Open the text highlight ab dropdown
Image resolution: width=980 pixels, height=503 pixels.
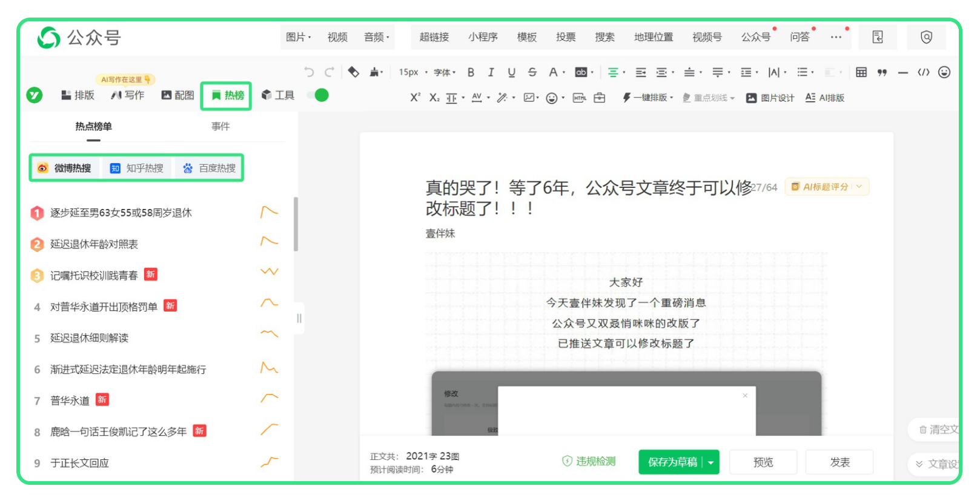point(584,72)
